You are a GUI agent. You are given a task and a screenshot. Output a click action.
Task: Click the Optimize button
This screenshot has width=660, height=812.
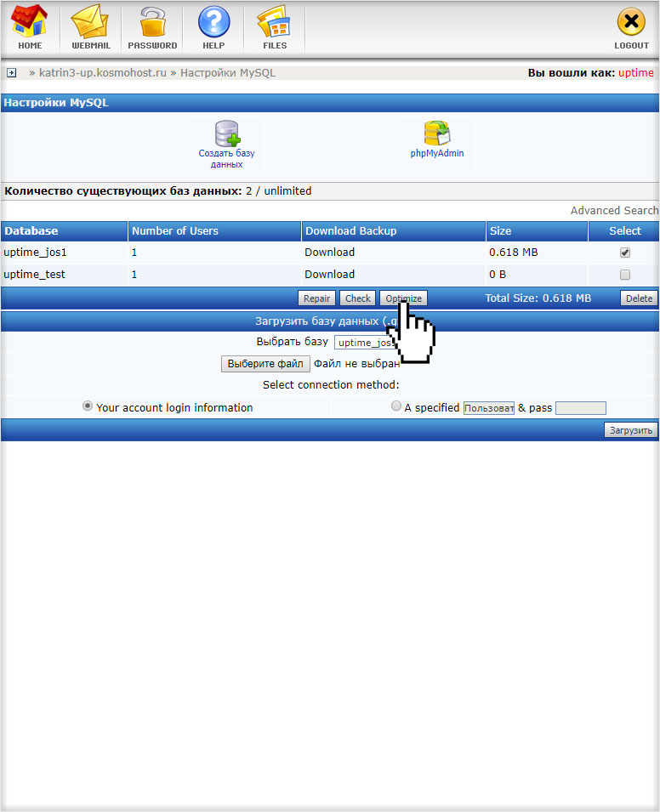(x=403, y=298)
